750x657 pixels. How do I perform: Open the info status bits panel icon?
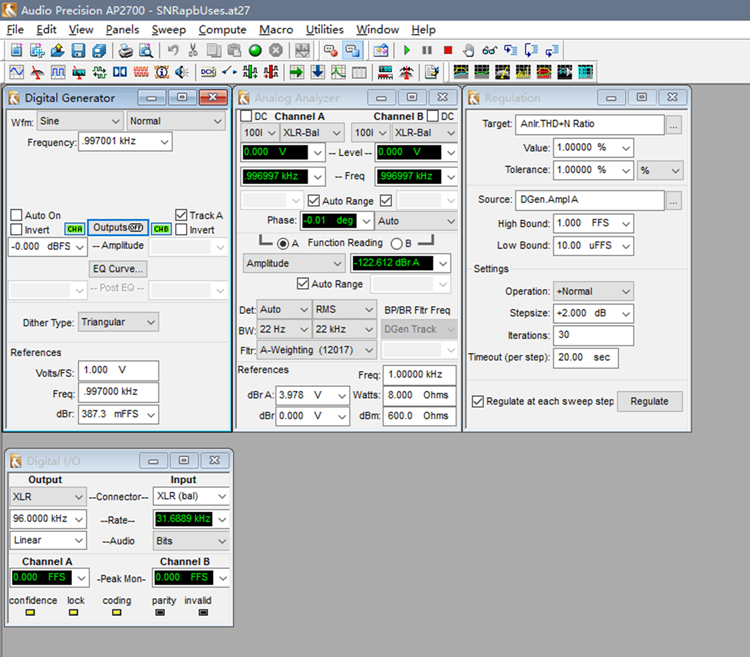coord(162,72)
